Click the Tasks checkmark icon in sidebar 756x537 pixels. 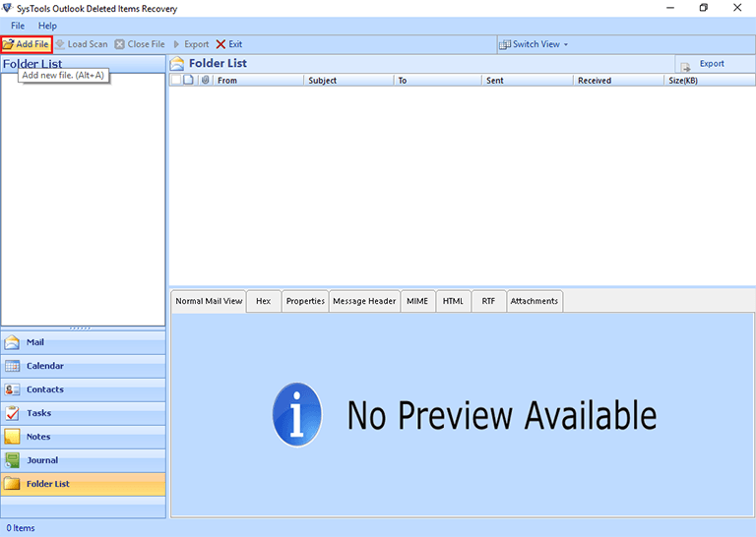click(12, 413)
